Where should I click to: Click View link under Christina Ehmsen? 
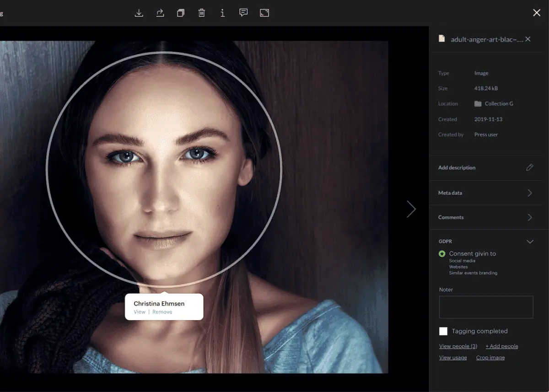[140, 312]
